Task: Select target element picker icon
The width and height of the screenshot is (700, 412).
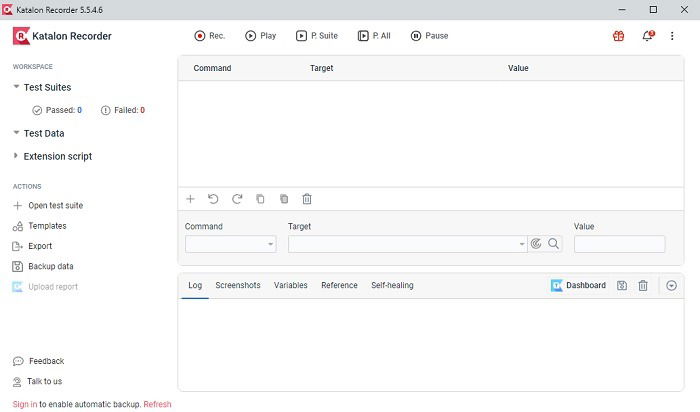Action: (x=536, y=244)
